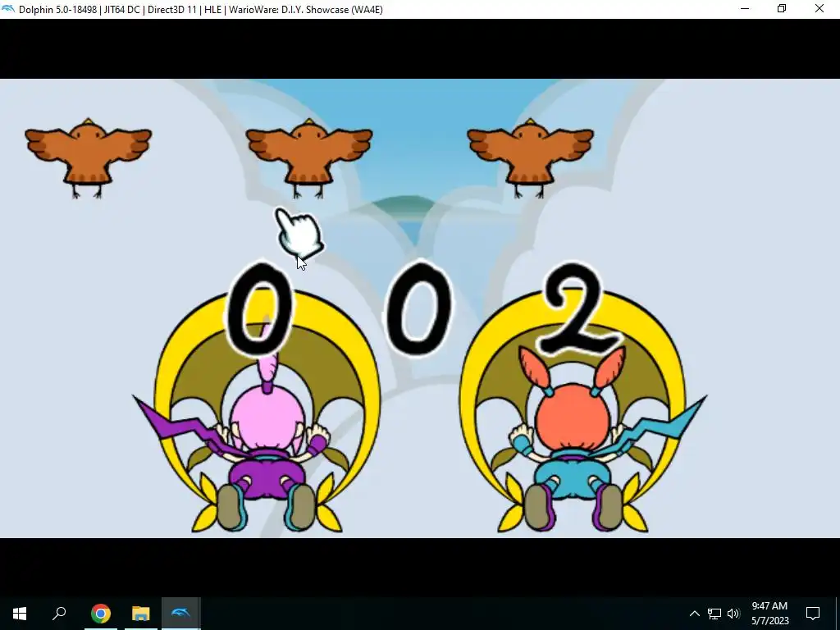Select Dolphin emulator taskbar icon

point(181,614)
